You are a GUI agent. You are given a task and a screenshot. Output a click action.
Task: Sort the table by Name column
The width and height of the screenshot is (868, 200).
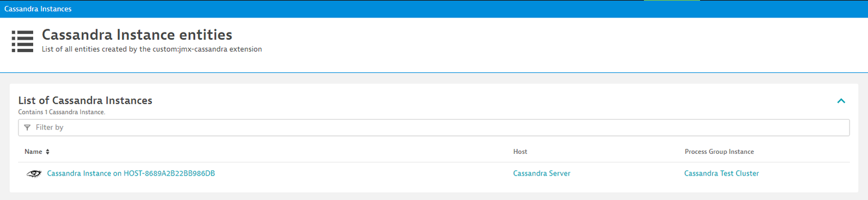[37, 152]
